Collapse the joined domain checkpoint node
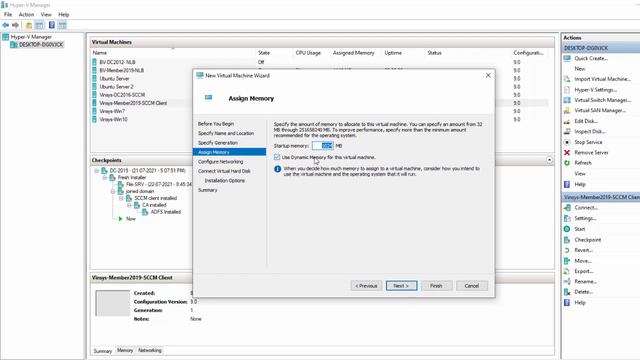Screen dimensions: 640x360 click(113, 191)
